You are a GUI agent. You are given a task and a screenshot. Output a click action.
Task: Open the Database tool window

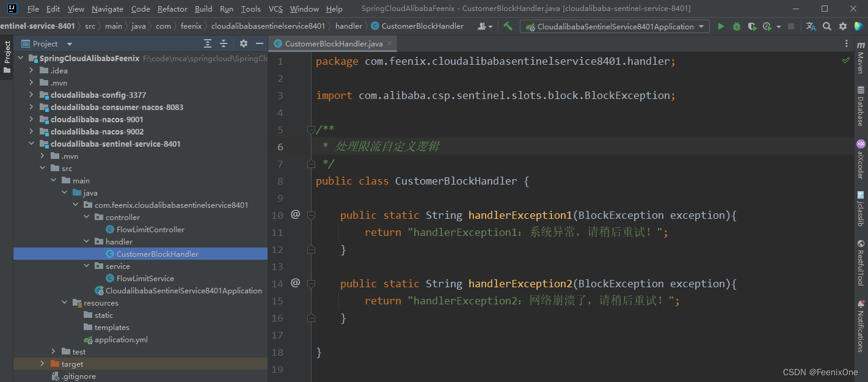point(861,106)
